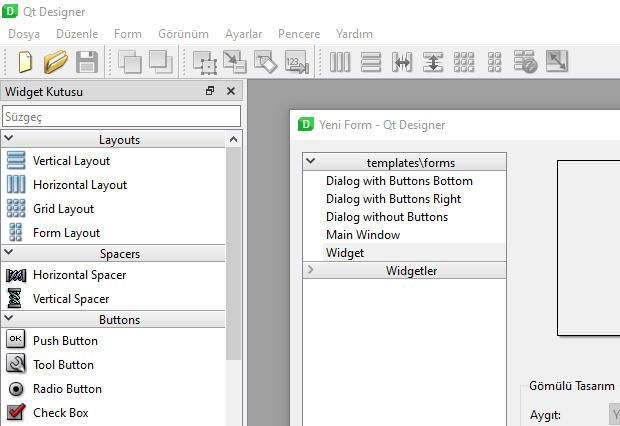620x426 pixels.
Task: Open the Görünüm menu
Action: pos(183,34)
